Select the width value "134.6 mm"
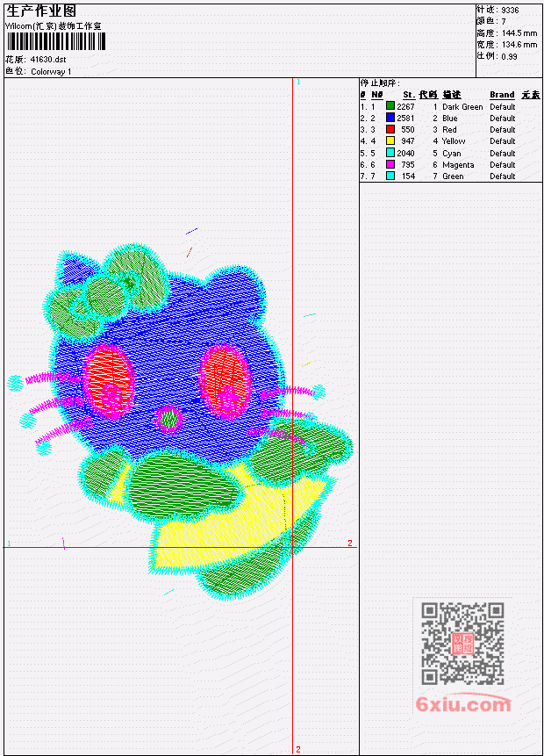This screenshot has height=756, width=544. [x=519, y=45]
